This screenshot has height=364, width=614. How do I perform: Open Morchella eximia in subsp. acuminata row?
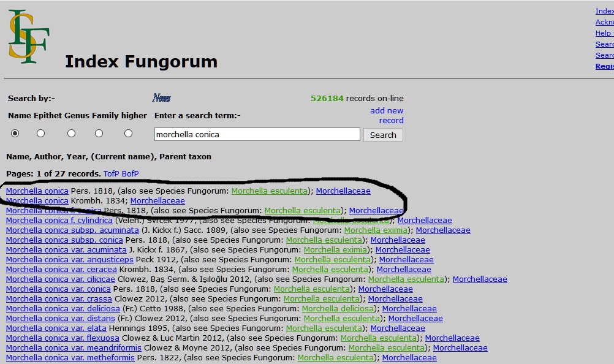(376, 230)
